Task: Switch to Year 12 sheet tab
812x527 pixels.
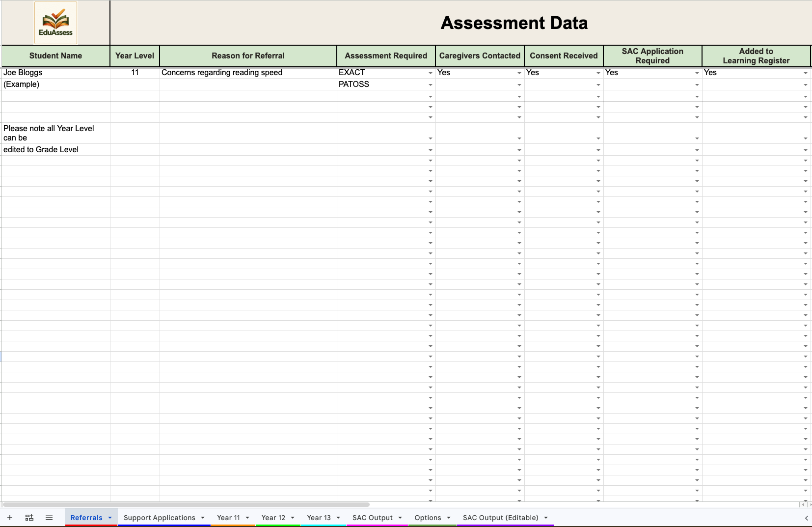Action: point(273,518)
